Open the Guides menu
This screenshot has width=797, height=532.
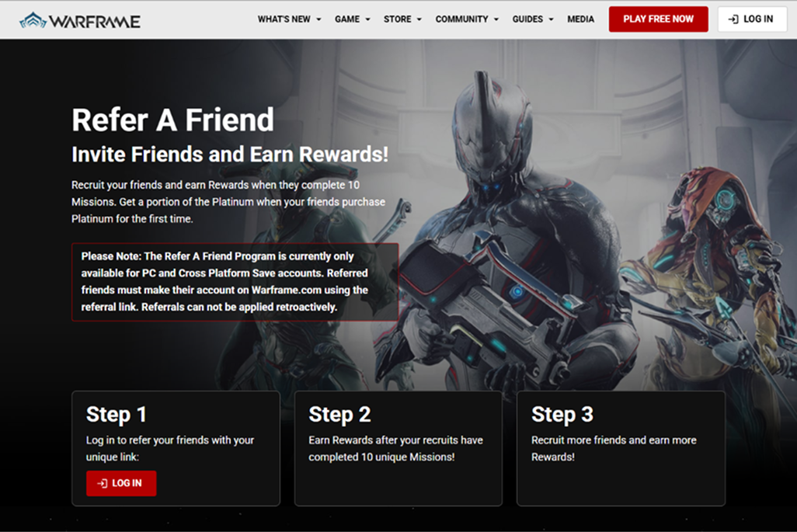pyautogui.click(x=527, y=19)
